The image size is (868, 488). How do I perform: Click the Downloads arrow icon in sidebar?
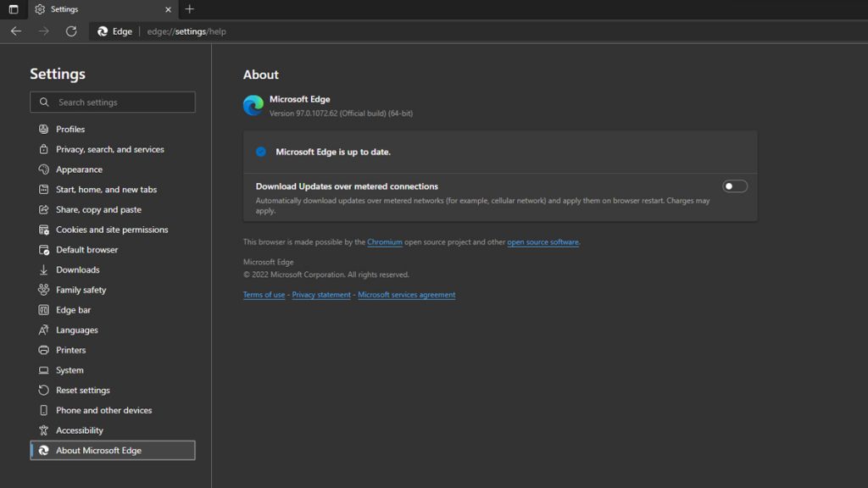point(44,270)
